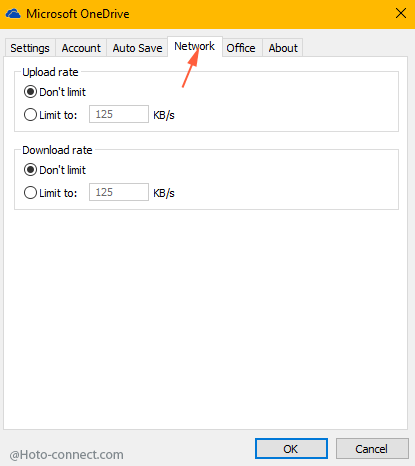Confirm changes with the OK button
The image size is (415, 466).
point(291,449)
